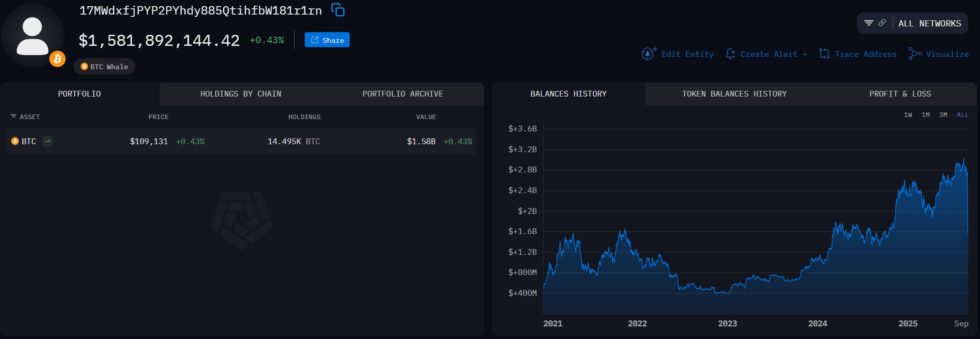The width and height of the screenshot is (980, 339).
Task: Click the Edit Entity link
Action: [x=688, y=54]
